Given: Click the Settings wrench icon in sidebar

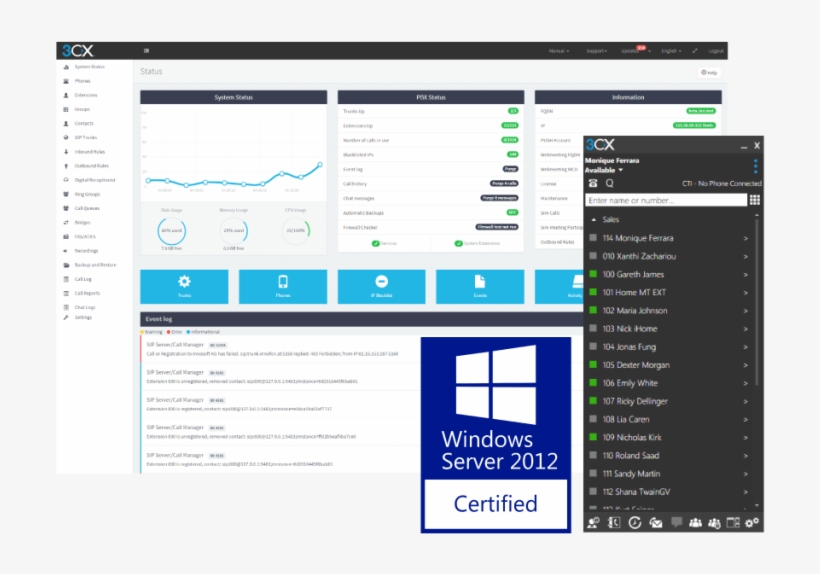Looking at the screenshot, I should click(66, 317).
